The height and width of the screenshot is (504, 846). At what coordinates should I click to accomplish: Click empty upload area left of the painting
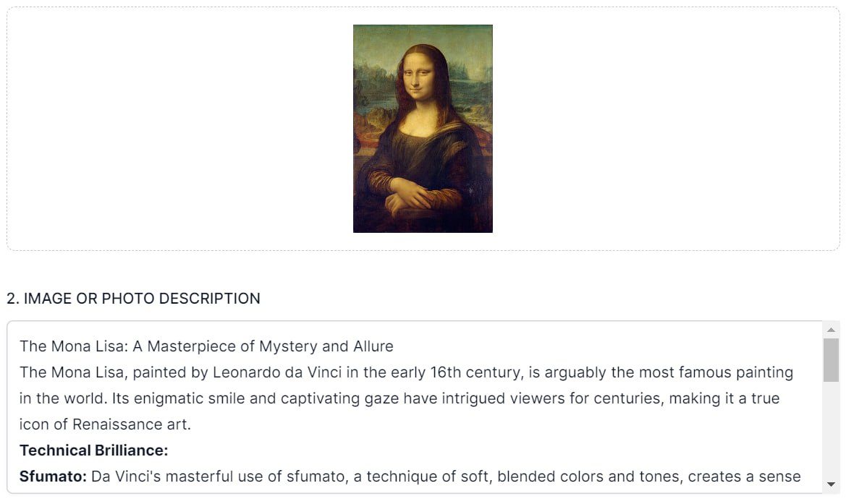(181, 129)
